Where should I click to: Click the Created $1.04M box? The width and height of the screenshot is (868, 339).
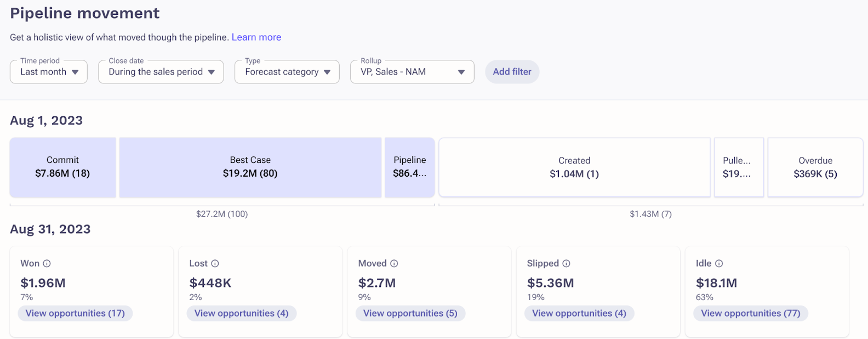tap(574, 167)
